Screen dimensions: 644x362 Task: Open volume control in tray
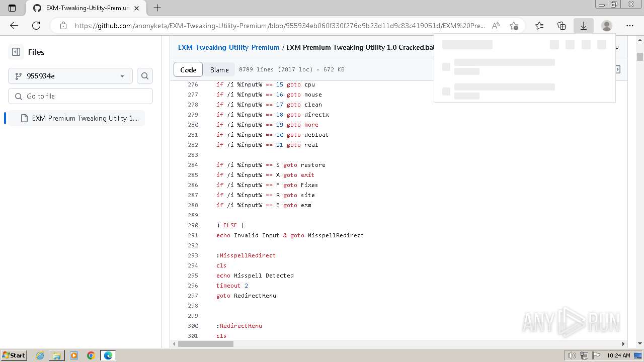(x=573, y=355)
